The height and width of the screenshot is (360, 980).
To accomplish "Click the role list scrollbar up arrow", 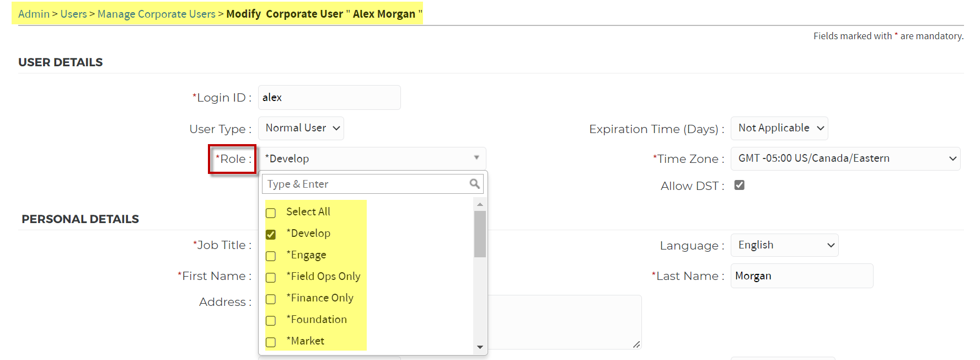I will 480,204.
